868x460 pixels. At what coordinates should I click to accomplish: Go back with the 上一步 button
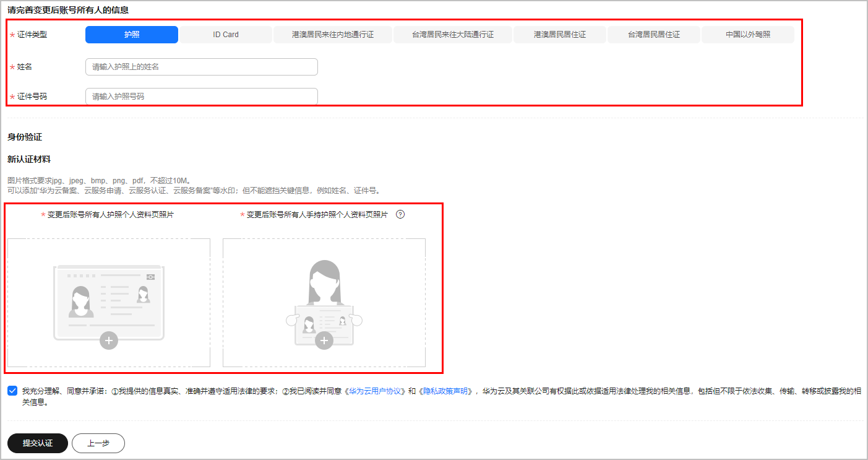pos(98,443)
